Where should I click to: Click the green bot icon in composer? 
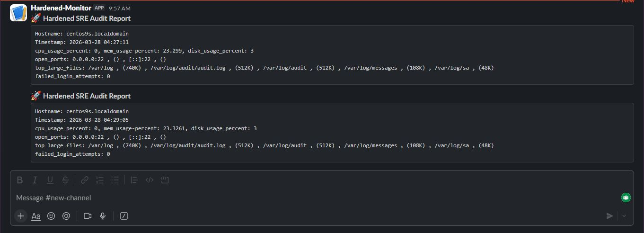tap(626, 197)
